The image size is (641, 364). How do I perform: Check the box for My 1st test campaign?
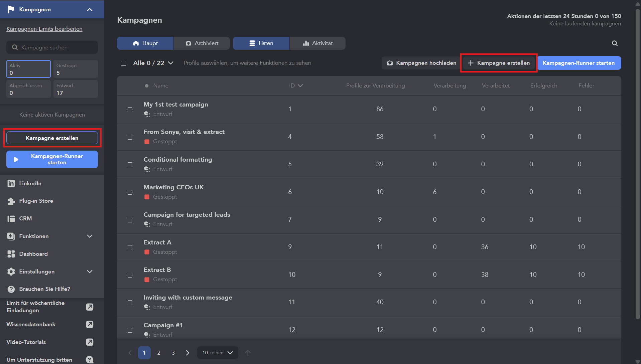[130, 110]
